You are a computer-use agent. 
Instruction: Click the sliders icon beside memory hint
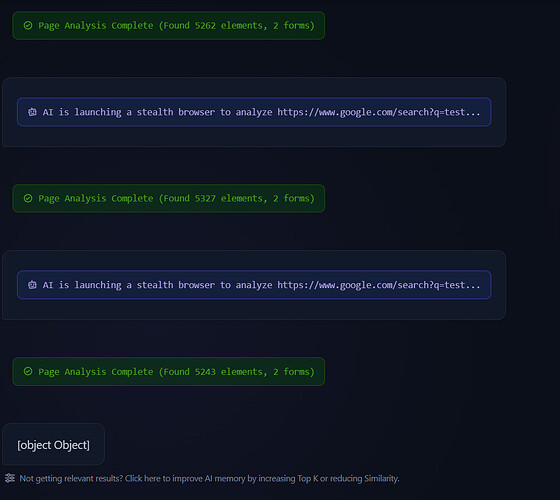(x=10, y=478)
